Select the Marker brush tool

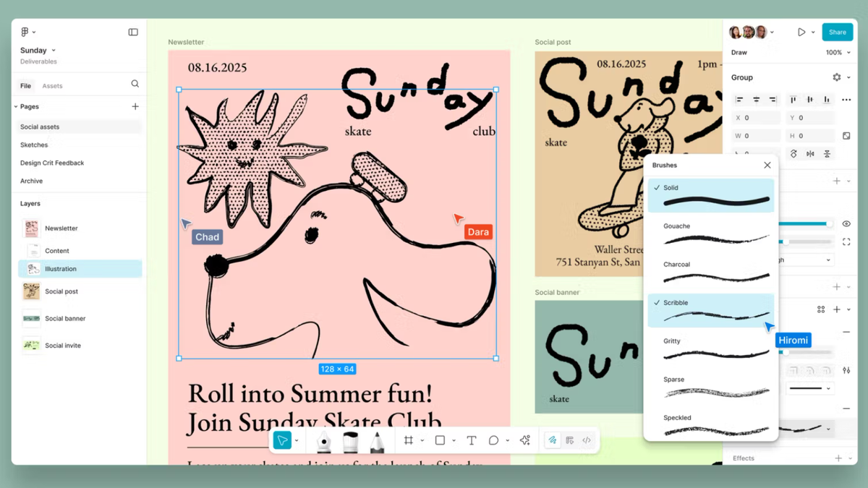click(351, 440)
